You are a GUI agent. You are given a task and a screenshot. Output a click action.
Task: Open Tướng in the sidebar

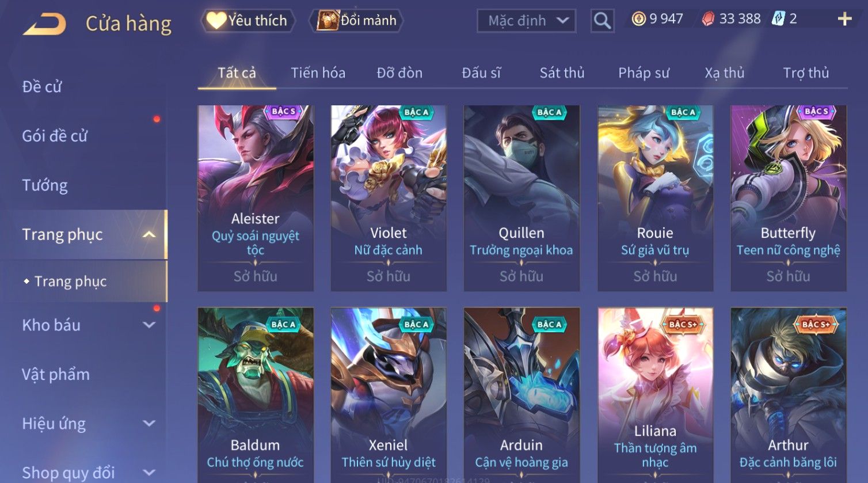tap(45, 185)
